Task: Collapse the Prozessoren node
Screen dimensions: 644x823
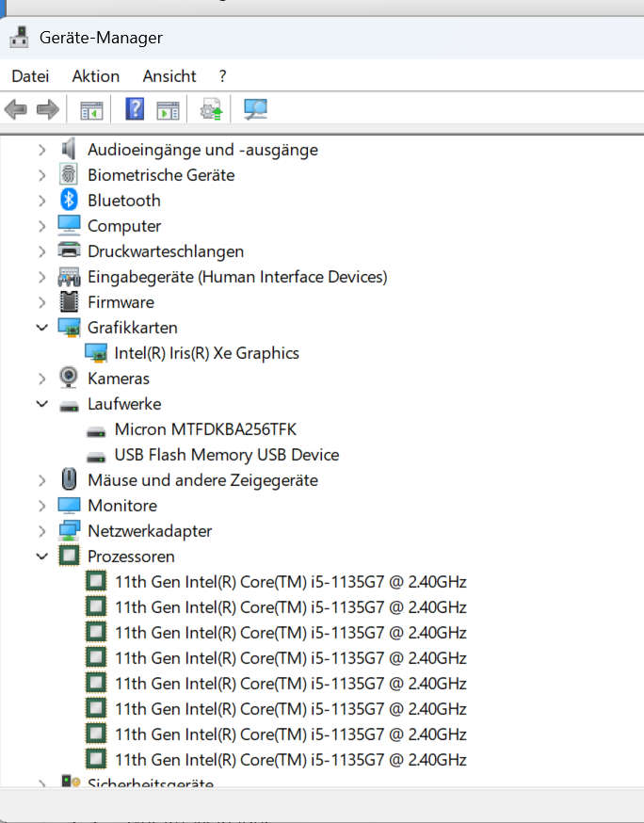Action: click(42, 557)
